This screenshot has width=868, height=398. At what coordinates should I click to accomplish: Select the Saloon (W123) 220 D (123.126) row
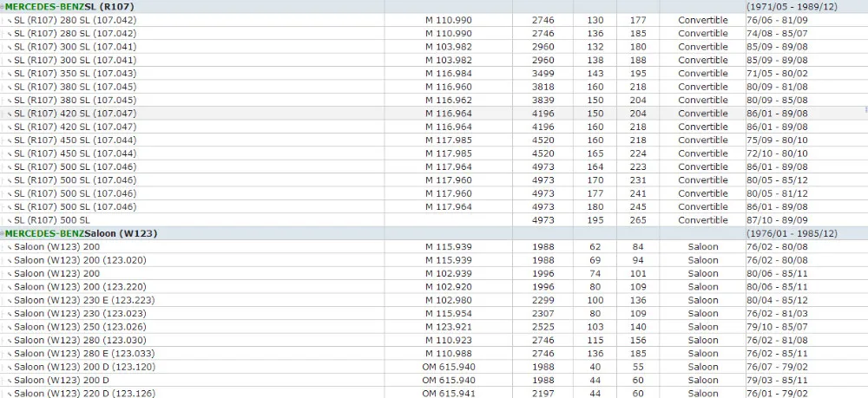[x=434, y=393]
